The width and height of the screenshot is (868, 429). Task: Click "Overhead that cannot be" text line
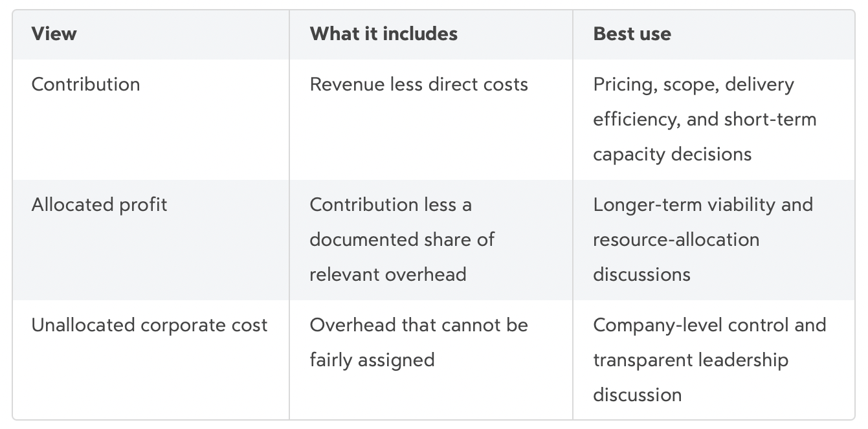coord(419,325)
